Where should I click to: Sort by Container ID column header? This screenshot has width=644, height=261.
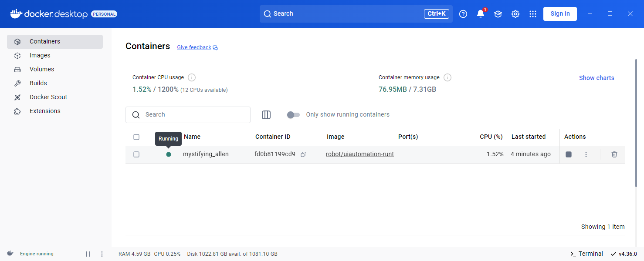pos(273,137)
